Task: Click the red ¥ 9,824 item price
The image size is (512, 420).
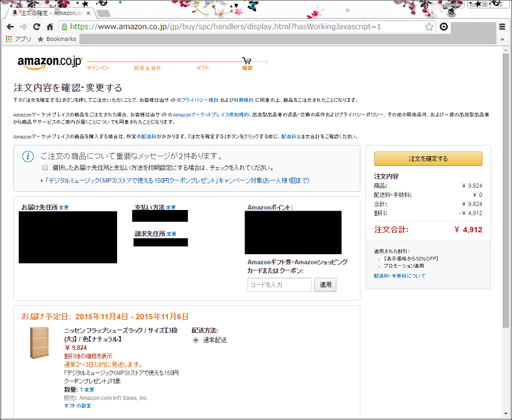Action: 75,348
